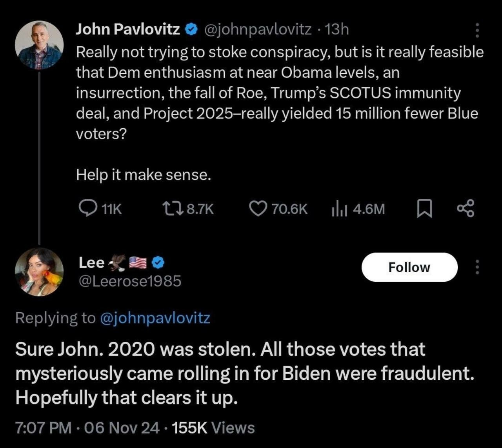Open the share icon on John's tweet
Image resolution: width=502 pixels, height=448 pixels.
pos(467,208)
